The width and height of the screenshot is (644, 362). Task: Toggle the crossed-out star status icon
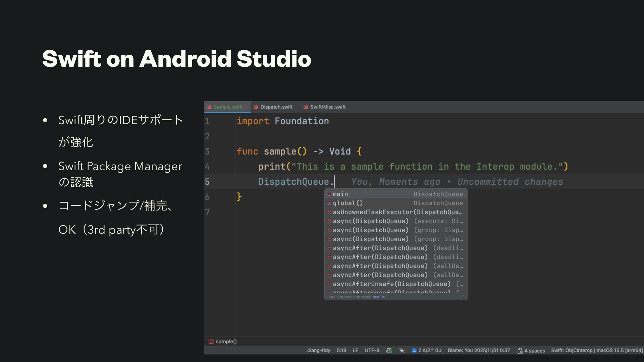[x=402, y=351]
